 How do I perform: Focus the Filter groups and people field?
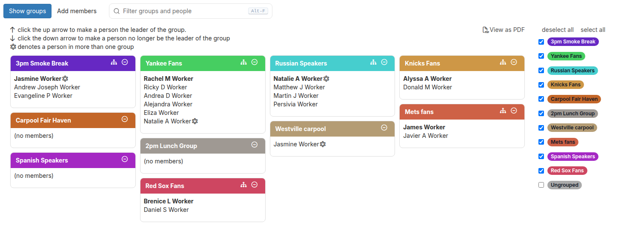point(191,11)
